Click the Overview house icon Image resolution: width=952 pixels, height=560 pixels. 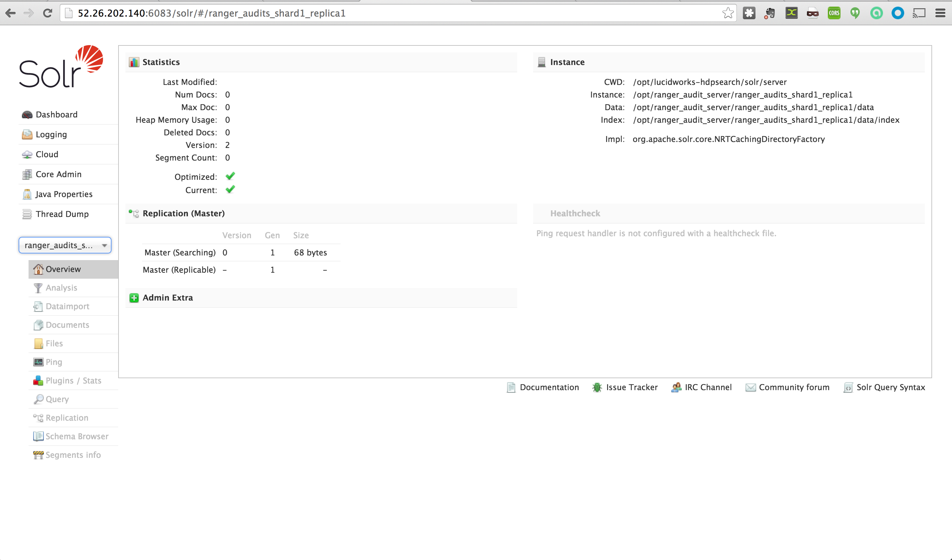38,269
